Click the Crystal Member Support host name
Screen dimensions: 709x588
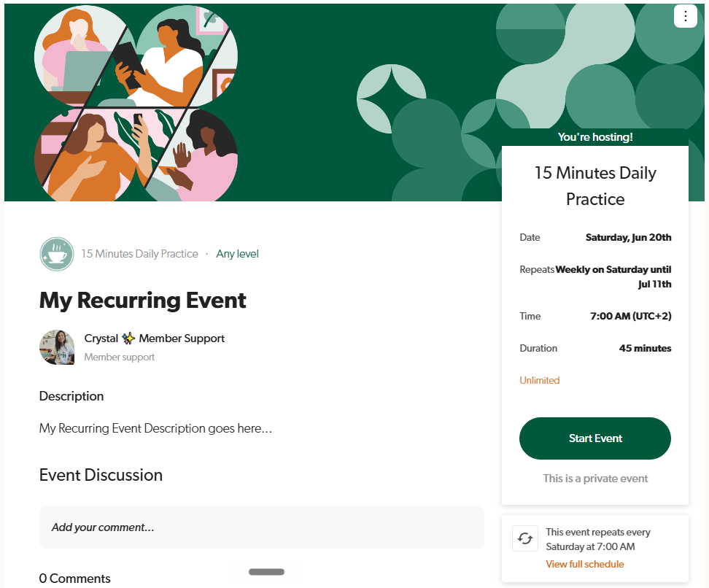pyautogui.click(x=154, y=339)
